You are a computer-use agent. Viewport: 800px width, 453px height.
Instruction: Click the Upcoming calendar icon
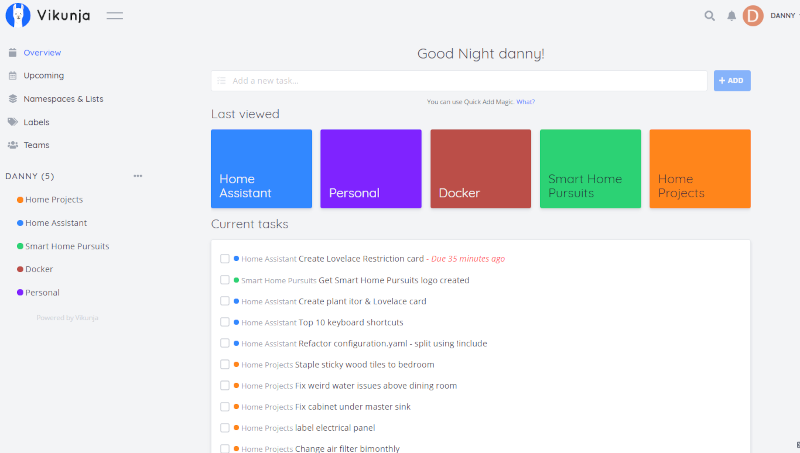pyautogui.click(x=13, y=76)
